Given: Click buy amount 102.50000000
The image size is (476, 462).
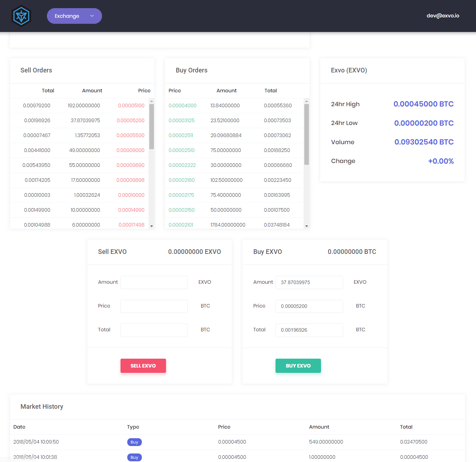Looking at the screenshot, I should tap(226, 180).
